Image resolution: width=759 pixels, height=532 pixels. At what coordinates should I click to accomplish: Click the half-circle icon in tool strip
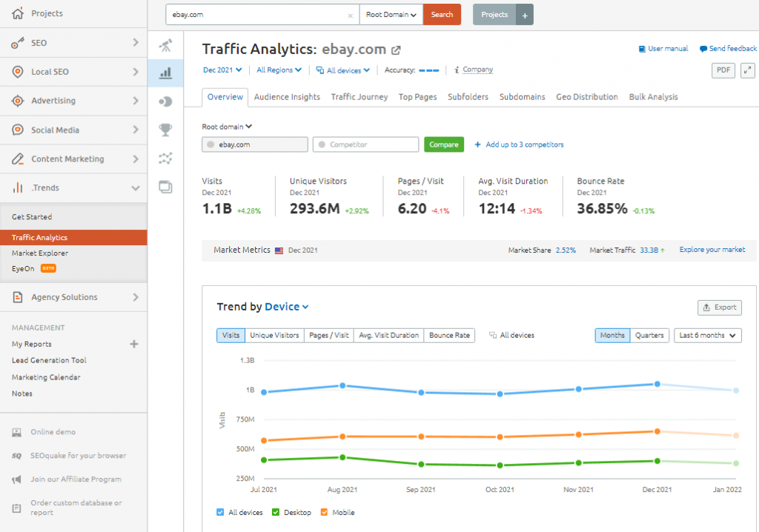[x=165, y=102]
